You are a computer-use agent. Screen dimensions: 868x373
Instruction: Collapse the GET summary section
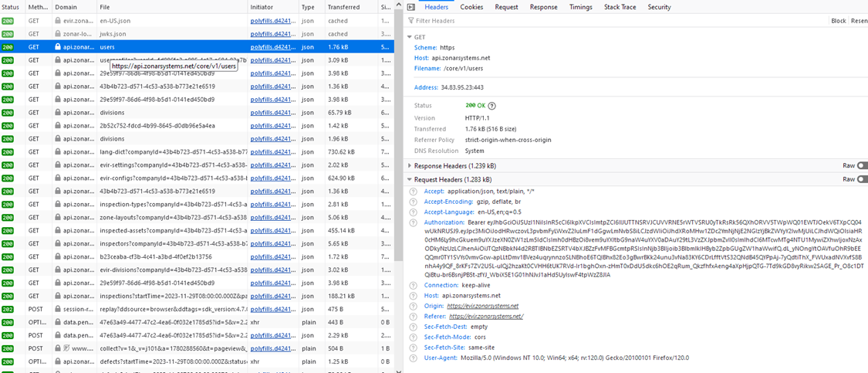pyautogui.click(x=410, y=37)
